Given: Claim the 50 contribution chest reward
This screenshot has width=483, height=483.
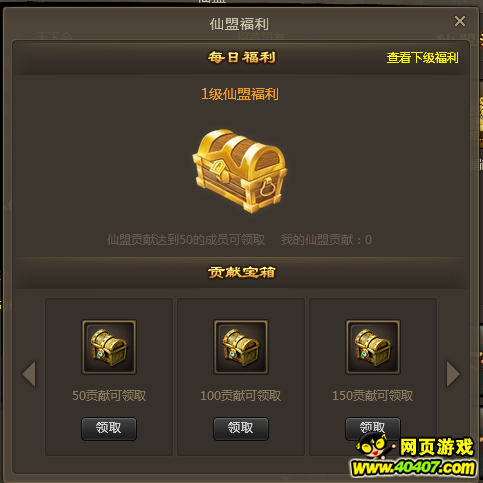Looking at the screenshot, I should pos(109,428).
